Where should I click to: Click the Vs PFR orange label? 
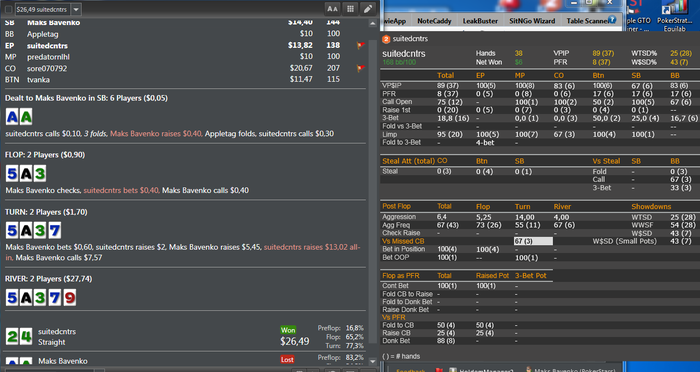pos(394,318)
